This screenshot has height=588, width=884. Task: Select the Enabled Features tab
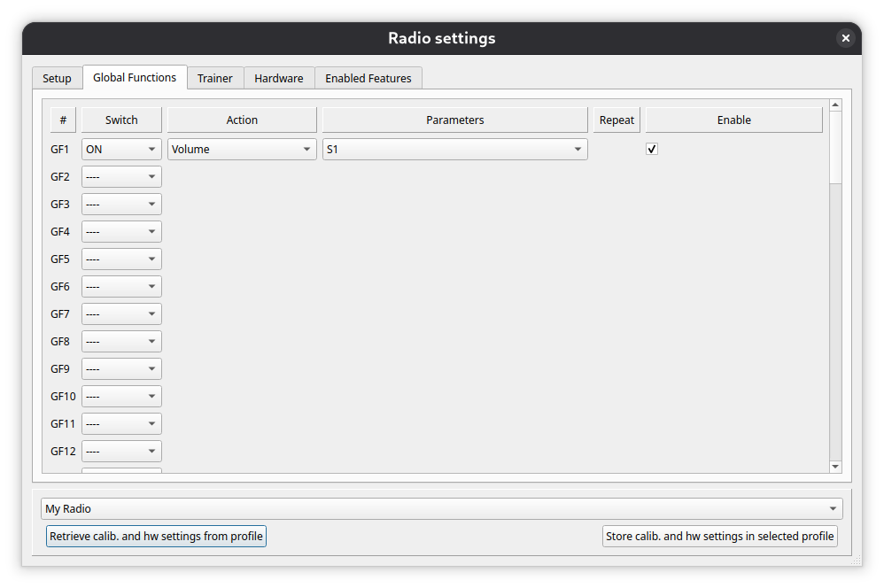pos(368,79)
